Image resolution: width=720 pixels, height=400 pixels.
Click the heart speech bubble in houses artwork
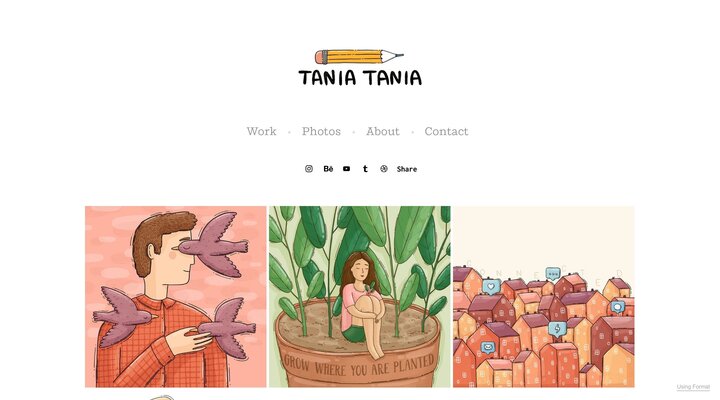491,287
